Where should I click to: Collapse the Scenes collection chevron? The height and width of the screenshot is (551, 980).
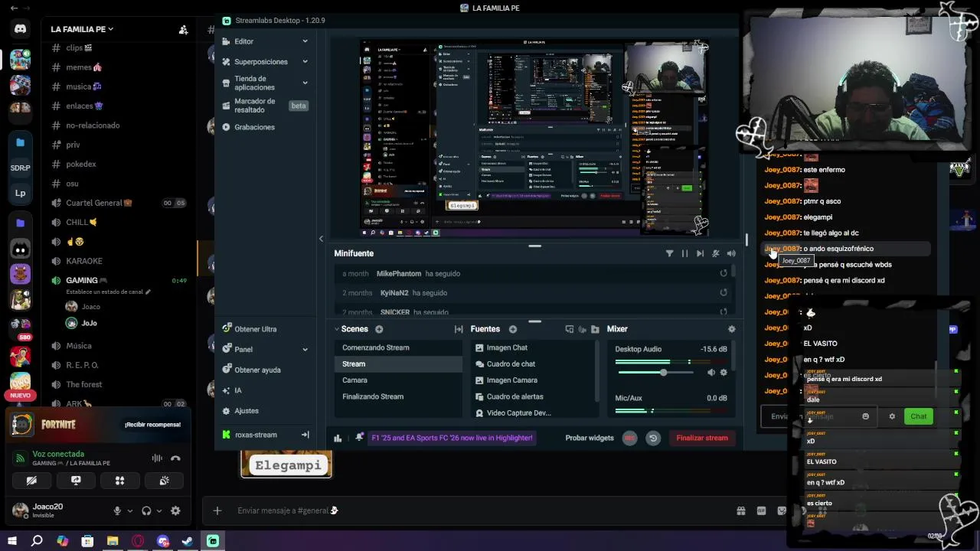coord(336,329)
